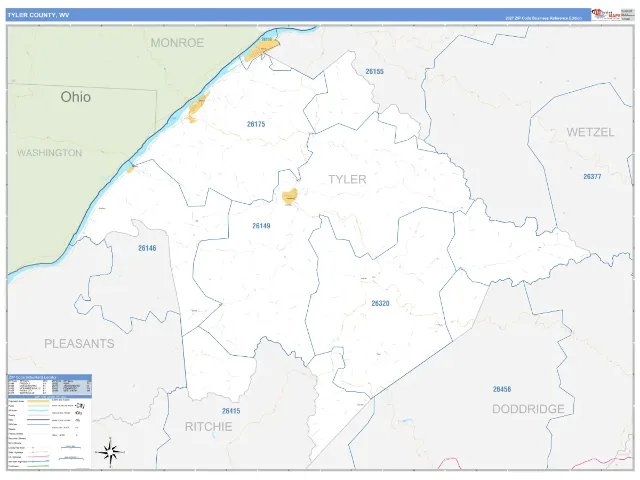Click the ZIP code label 26377
The height and width of the screenshot is (480, 640).
(x=592, y=176)
